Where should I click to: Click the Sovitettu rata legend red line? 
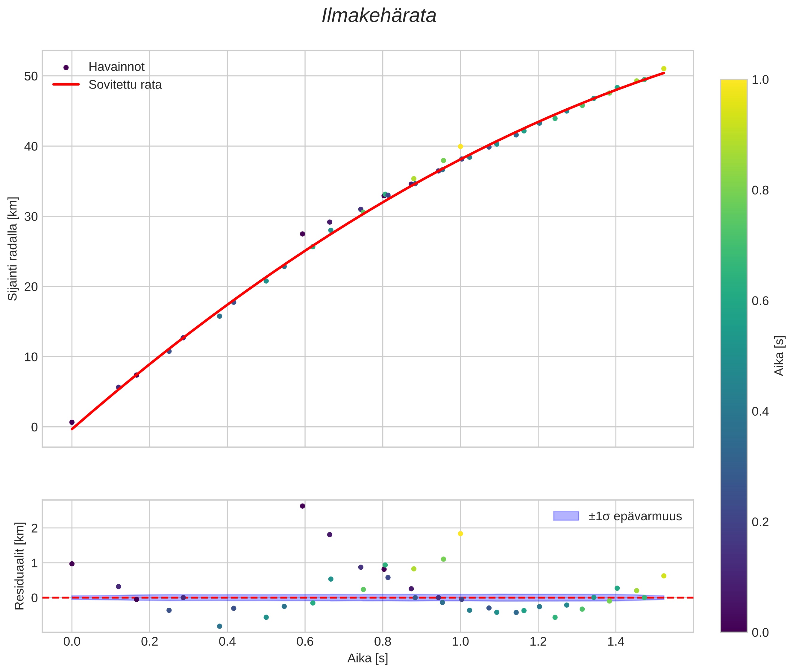tap(66, 84)
